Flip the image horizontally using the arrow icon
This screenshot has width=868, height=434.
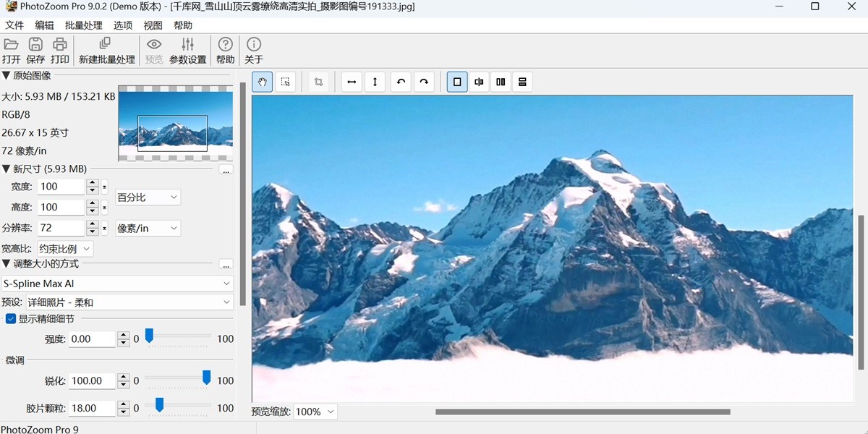coord(352,82)
